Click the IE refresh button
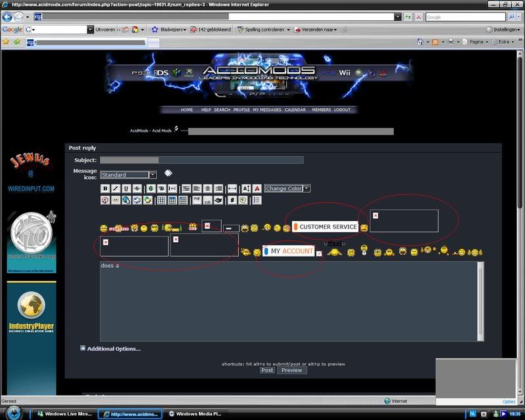 408,17
